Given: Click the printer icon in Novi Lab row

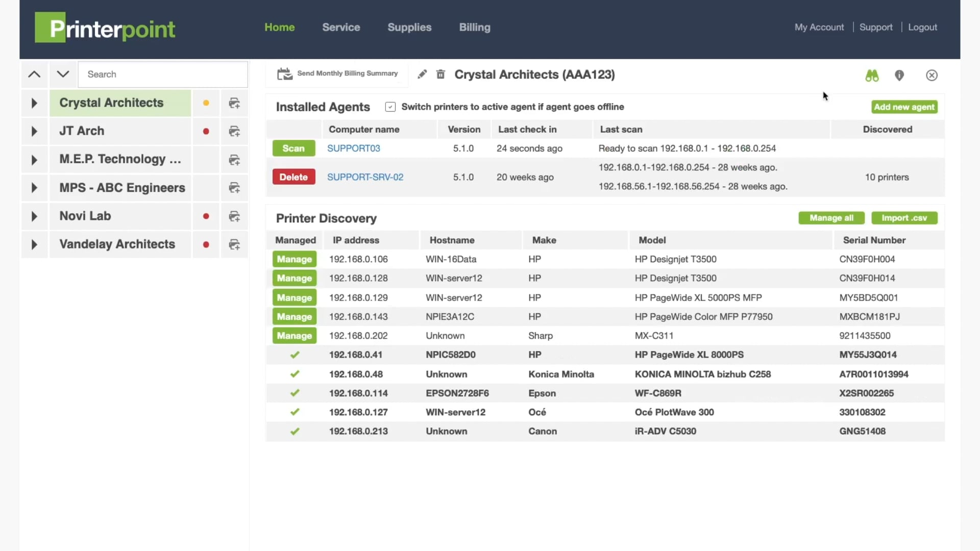Looking at the screenshot, I should pos(234,216).
